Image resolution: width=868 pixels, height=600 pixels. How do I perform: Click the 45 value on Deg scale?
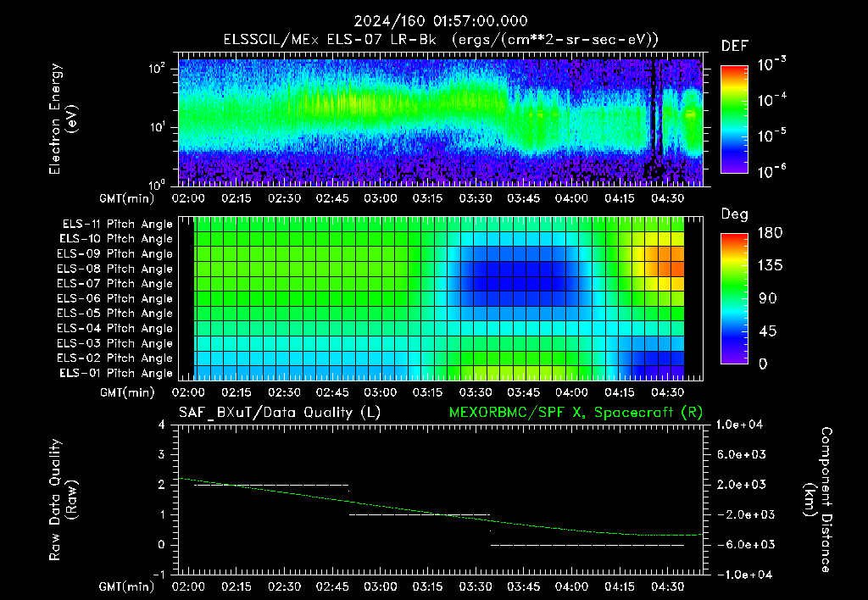767,331
